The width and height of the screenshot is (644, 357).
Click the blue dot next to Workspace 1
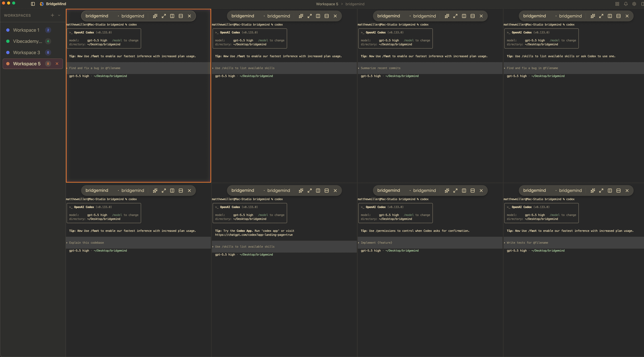tap(8, 30)
